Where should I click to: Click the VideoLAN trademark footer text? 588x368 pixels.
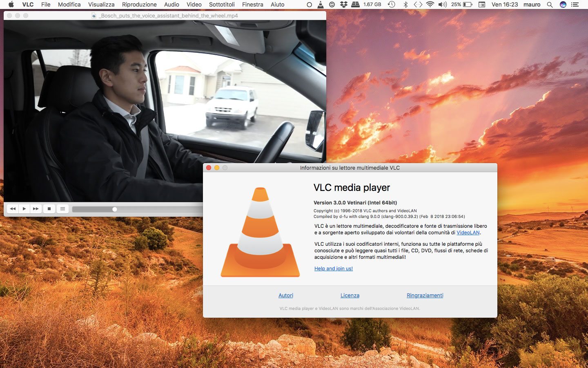350,309
